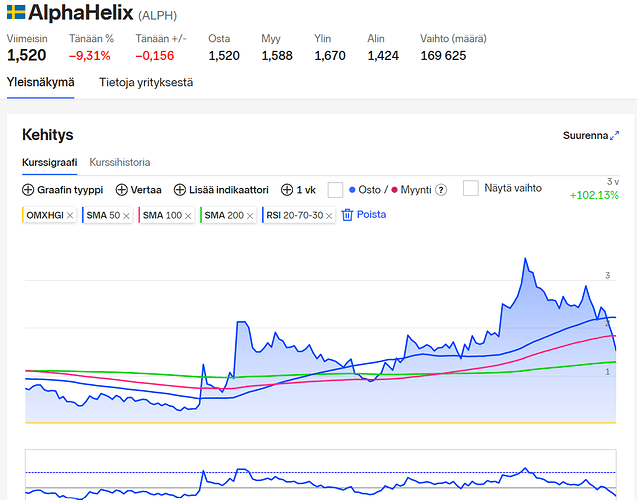Click the Osta price 1,520
Viewport: 637px width, 500px height.
(224, 56)
